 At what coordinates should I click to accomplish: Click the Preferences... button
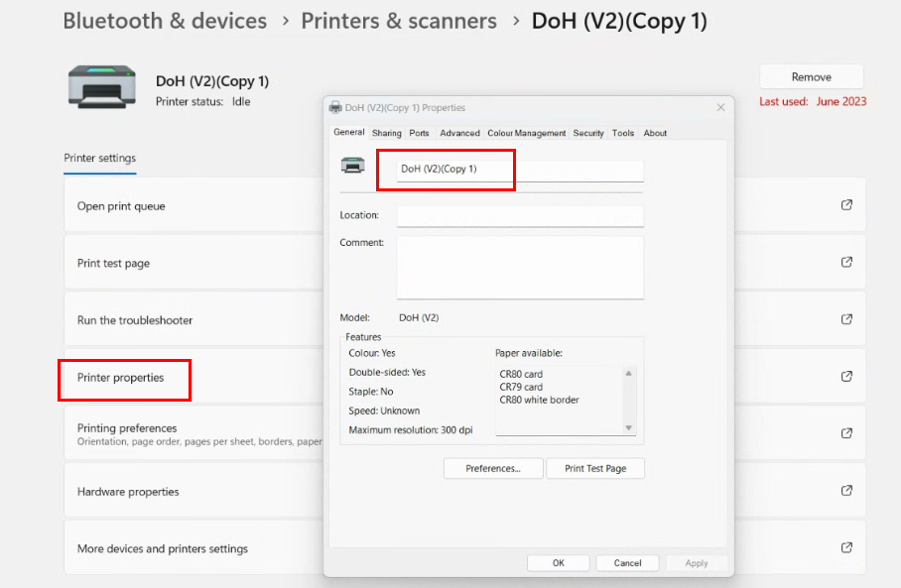coord(493,469)
